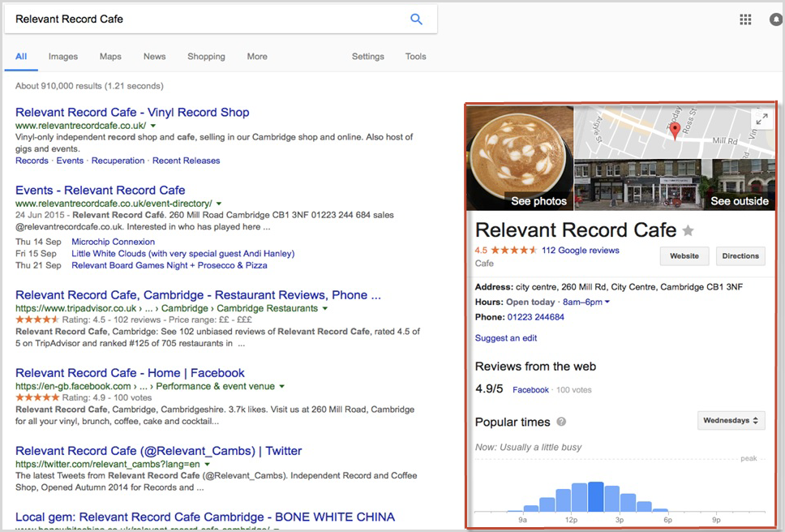The width and height of the screenshot is (785, 532).
Task: Click the Directions button
Action: tap(740, 255)
